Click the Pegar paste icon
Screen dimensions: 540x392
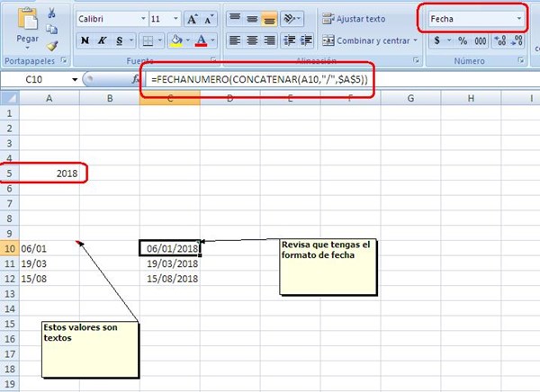point(28,19)
